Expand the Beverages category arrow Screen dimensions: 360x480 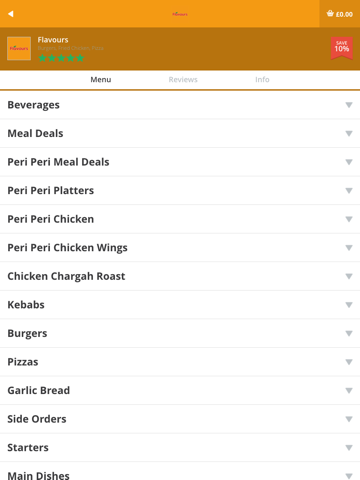coord(349,105)
